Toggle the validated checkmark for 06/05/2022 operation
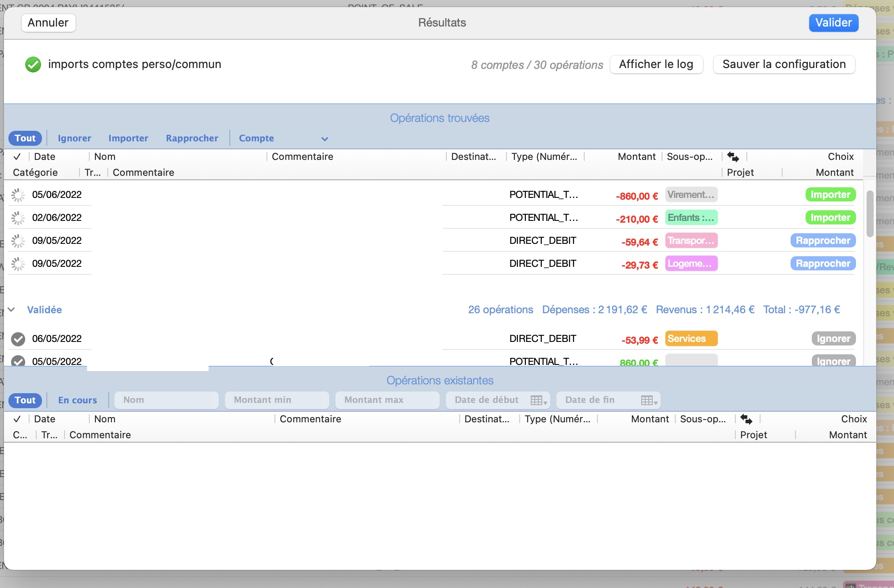 click(18, 339)
